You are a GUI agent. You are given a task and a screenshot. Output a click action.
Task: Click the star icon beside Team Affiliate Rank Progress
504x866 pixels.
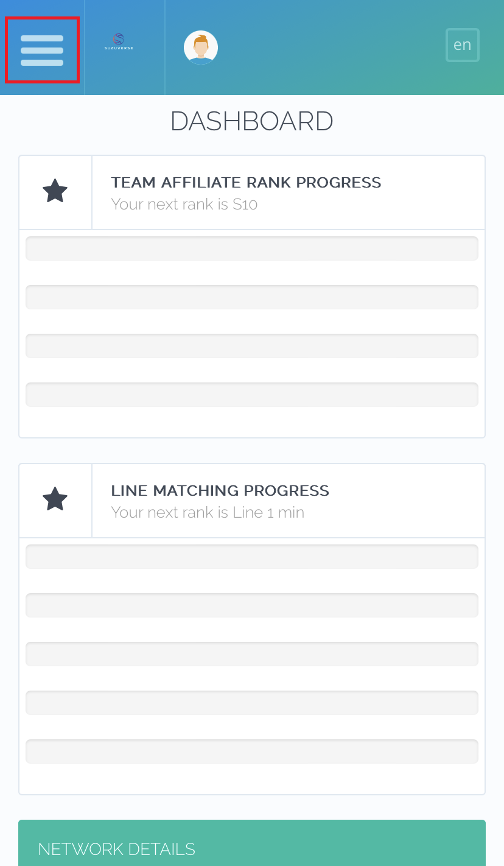point(55,191)
